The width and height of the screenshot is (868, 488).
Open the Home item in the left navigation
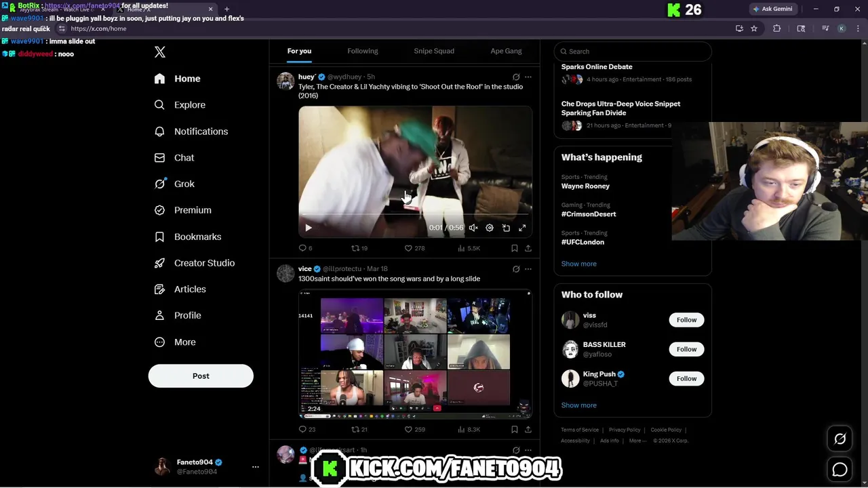177,79
